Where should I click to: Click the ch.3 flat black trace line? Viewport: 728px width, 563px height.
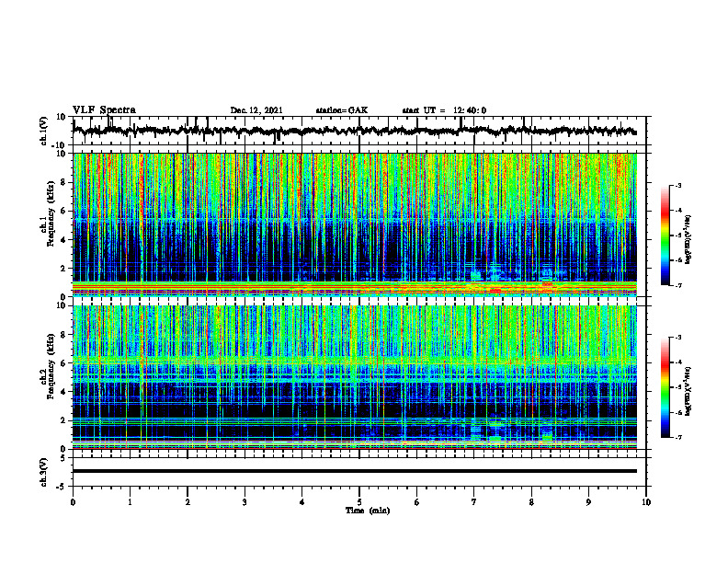355,471
